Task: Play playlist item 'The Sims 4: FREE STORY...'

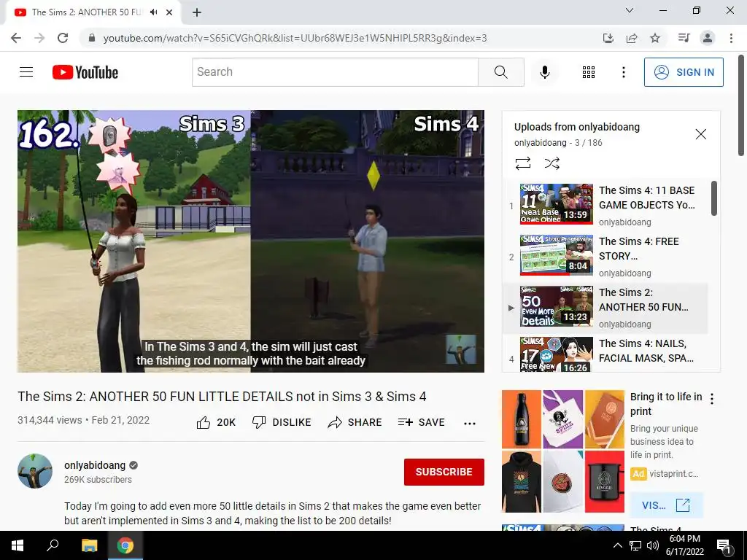Action: point(605,256)
